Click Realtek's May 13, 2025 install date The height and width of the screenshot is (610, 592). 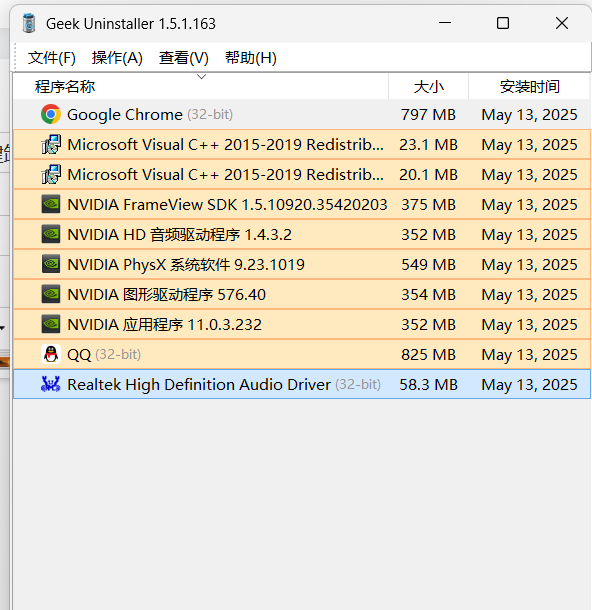pos(529,384)
